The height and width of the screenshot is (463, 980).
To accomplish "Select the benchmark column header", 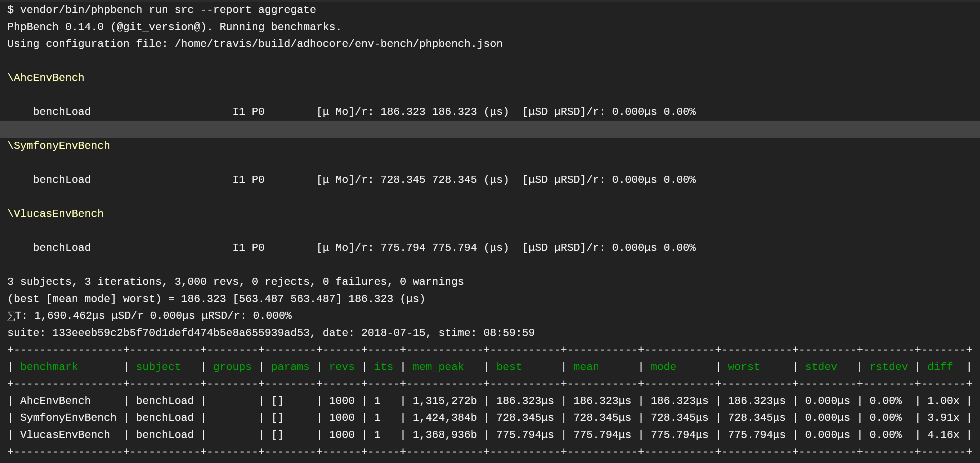I will tap(49, 367).
